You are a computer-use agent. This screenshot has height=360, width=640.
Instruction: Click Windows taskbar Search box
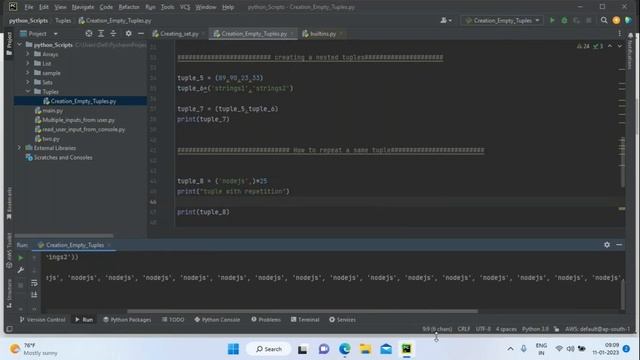click(269, 349)
